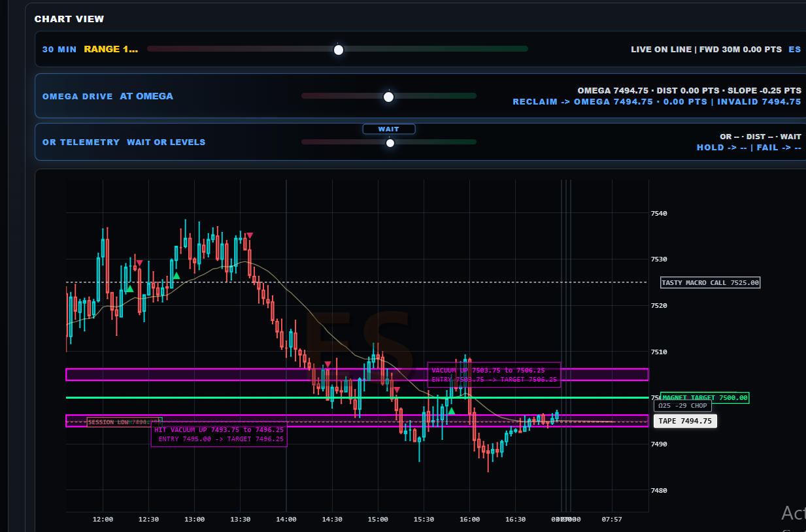
Task: Click the SESSION LOW label on the chart
Action: point(124,422)
